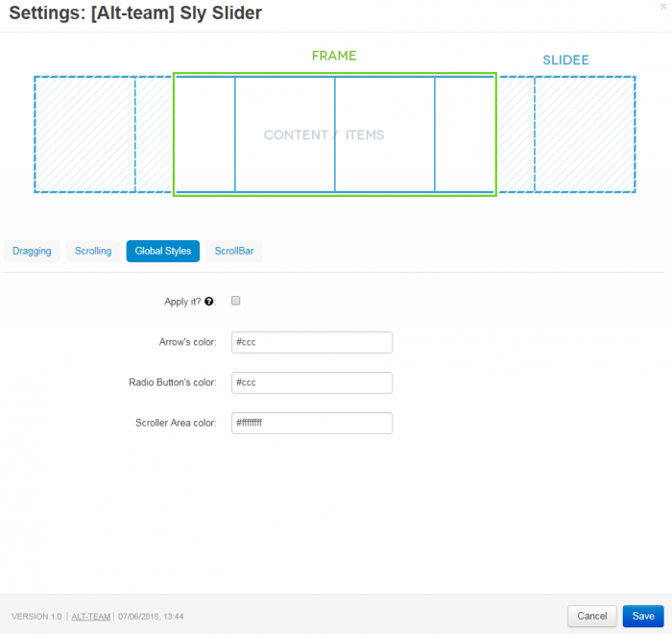
Task: Click the Scroller Area color field
Action: (312, 423)
